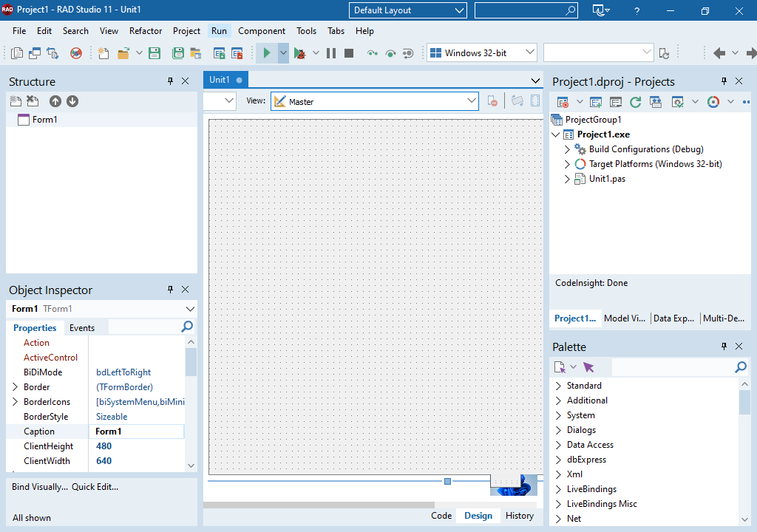Click the Object Inspector vertical scrollbar
This screenshot has height=532, width=757.
[191, 403]
